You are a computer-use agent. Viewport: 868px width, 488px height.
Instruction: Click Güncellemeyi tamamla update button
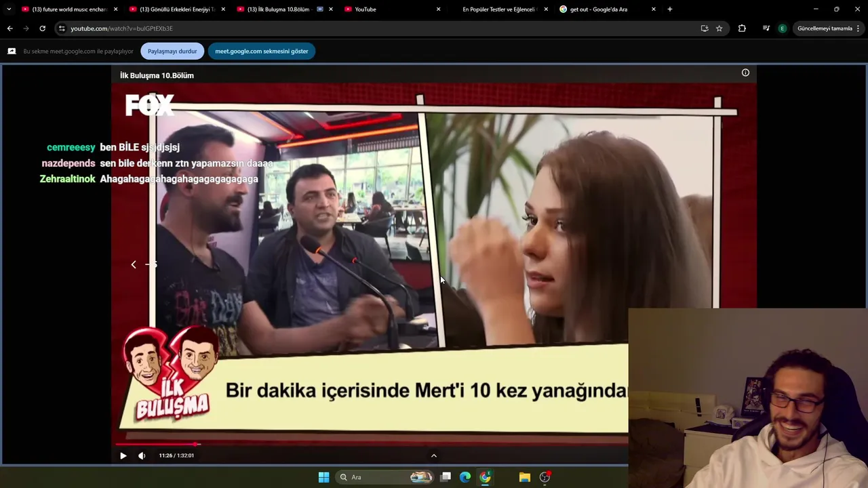tap(825, 28)
